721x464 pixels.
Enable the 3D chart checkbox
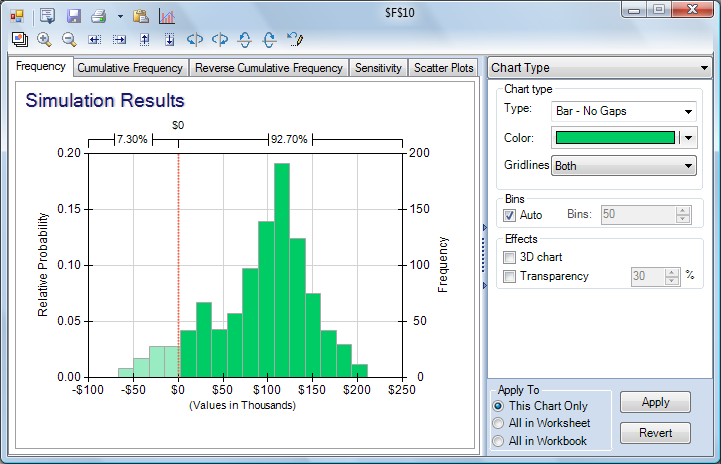point(509,258)
